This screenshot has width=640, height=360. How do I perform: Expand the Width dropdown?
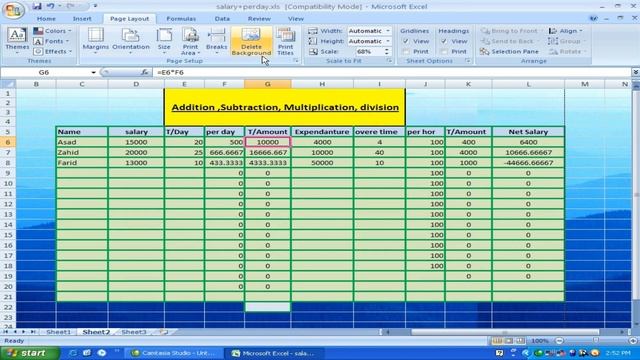388,31
